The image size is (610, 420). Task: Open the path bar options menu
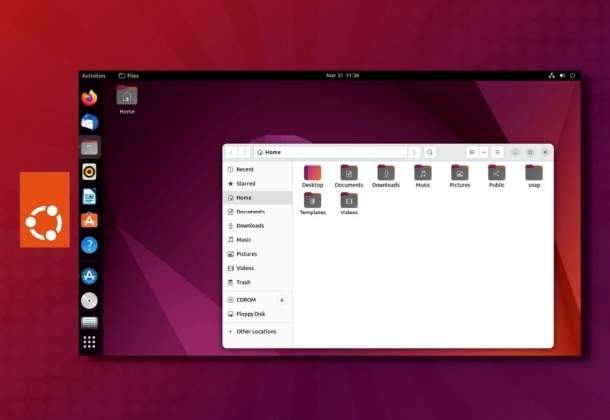[x=414, y=152]
